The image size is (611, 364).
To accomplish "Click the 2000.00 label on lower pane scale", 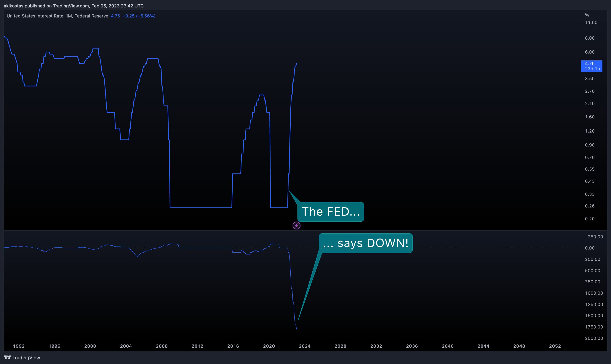I will (594, 338).
